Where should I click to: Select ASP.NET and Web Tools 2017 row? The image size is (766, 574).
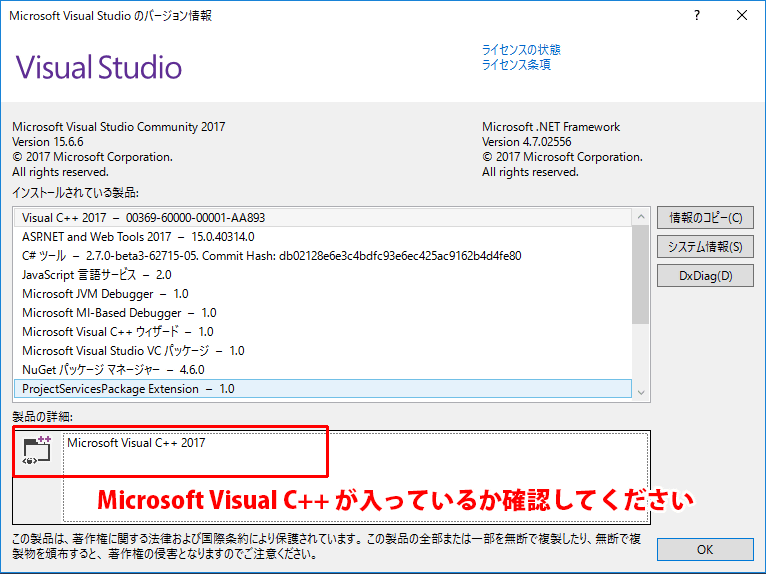tap(323, 236)
